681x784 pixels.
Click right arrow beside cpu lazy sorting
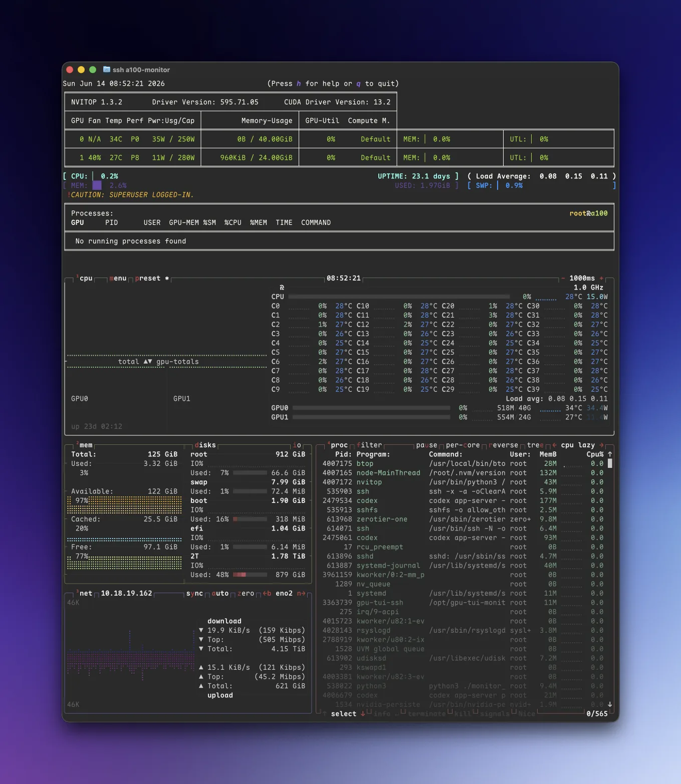tap(601, 445)
